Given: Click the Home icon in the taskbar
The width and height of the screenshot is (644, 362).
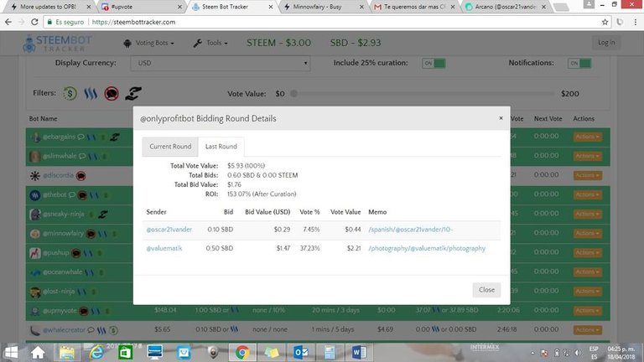Looking at the screenshot, I should [38, 352].
